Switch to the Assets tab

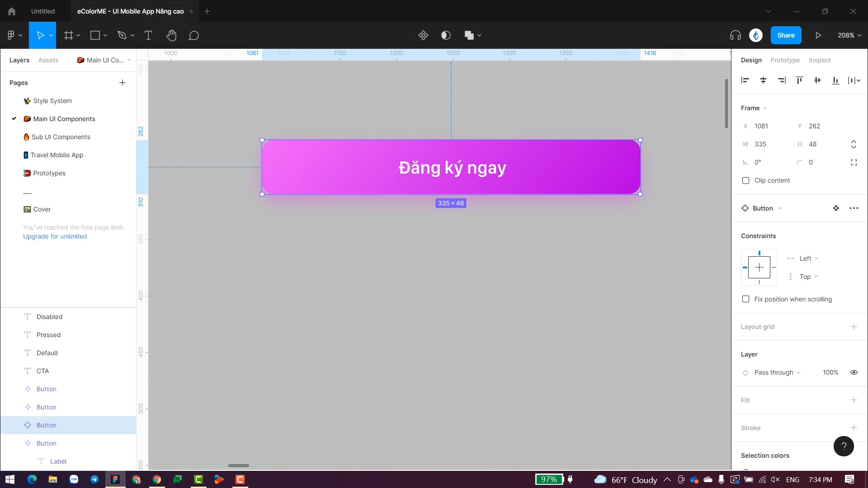48,60
